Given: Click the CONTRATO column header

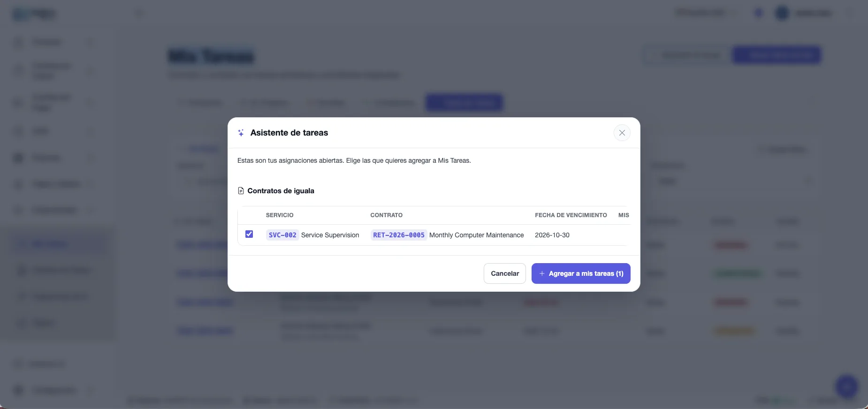Looking at the screenshot, I should tap(387, 215).
